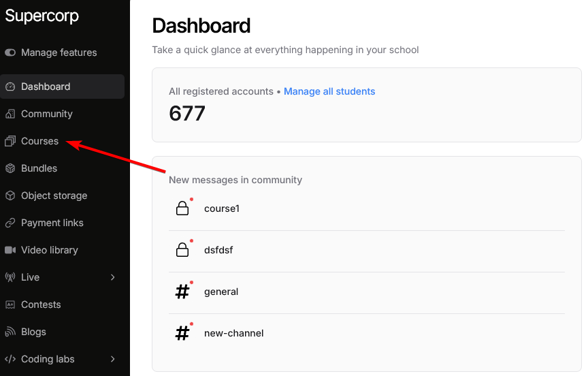The width and height of the screenshot is (588, 376).
Task: Open the general channel message row
Action: [x=221, y=292]
